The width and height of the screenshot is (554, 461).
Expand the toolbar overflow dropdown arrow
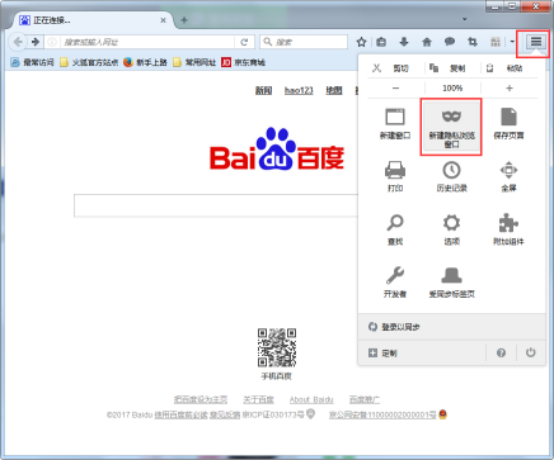click(512, 42)
